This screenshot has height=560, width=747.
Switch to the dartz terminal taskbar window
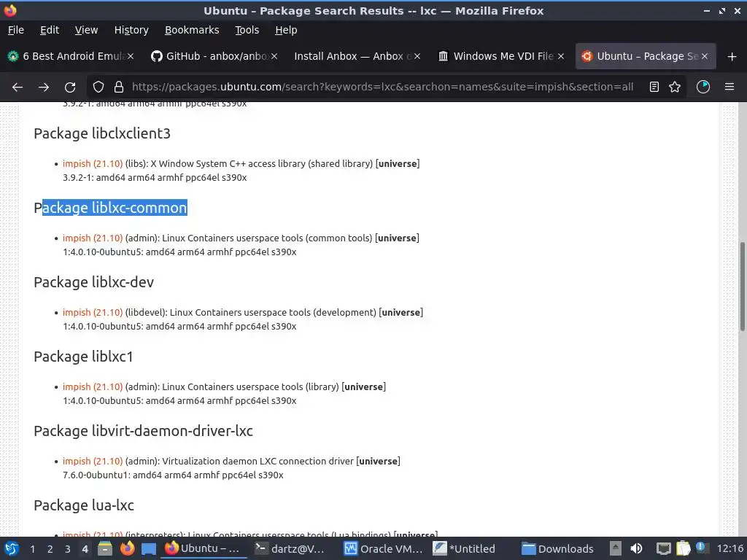(290, 548)
